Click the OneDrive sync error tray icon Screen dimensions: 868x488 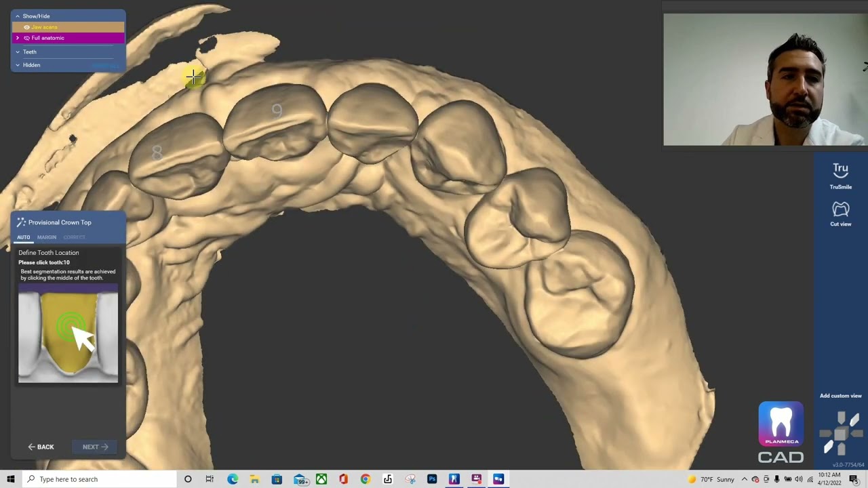pyautogui.click(x=755, y=479)
